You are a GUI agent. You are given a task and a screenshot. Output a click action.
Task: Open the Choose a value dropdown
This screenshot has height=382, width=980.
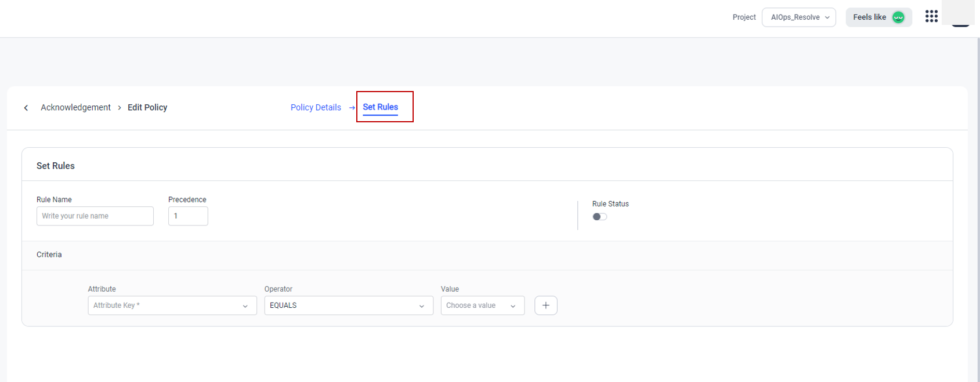[482, 305]
